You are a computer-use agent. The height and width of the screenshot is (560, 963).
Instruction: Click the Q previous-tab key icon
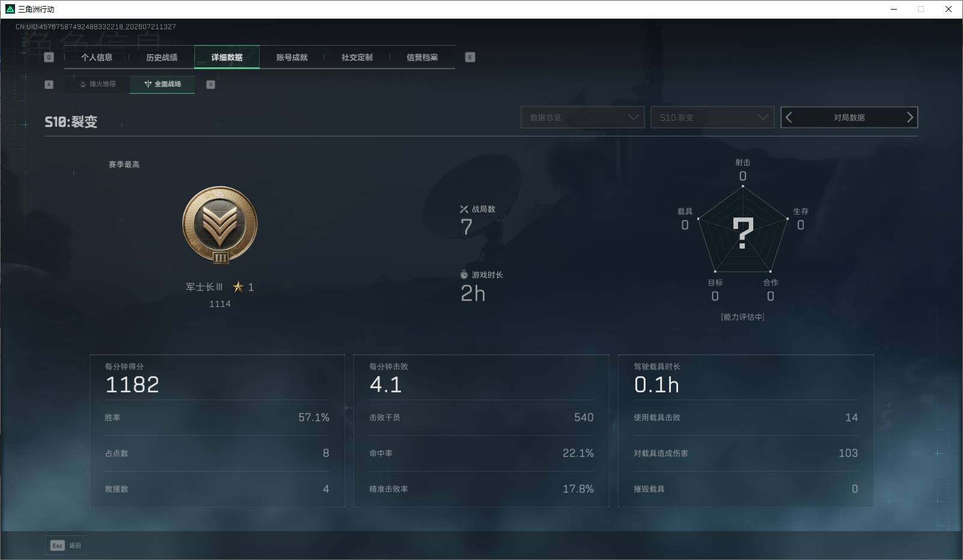[x=49, y=57]
